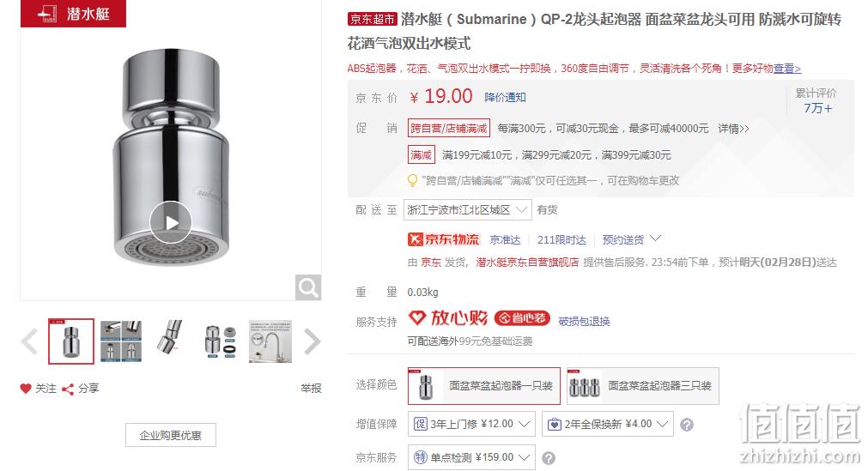The width and height of the screenshot is (868, 471).
Task: Click the help question mark beside 单点检测
Action: pos(548,458)
